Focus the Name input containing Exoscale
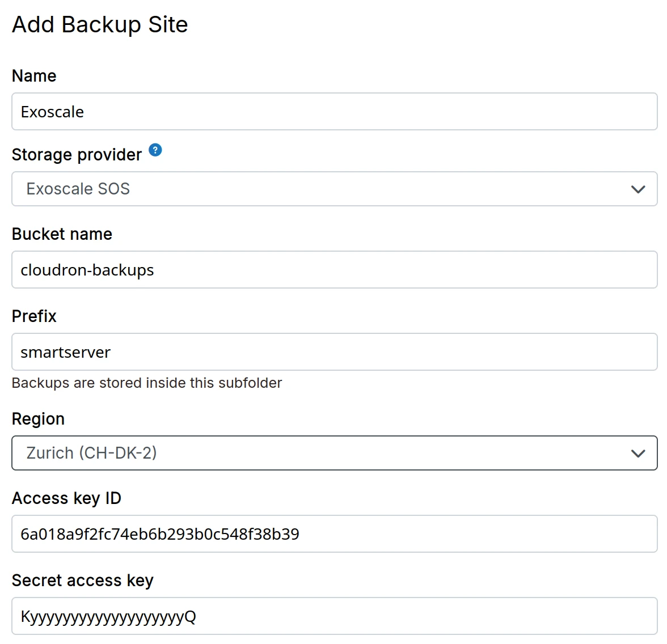 tap(334, 112)
